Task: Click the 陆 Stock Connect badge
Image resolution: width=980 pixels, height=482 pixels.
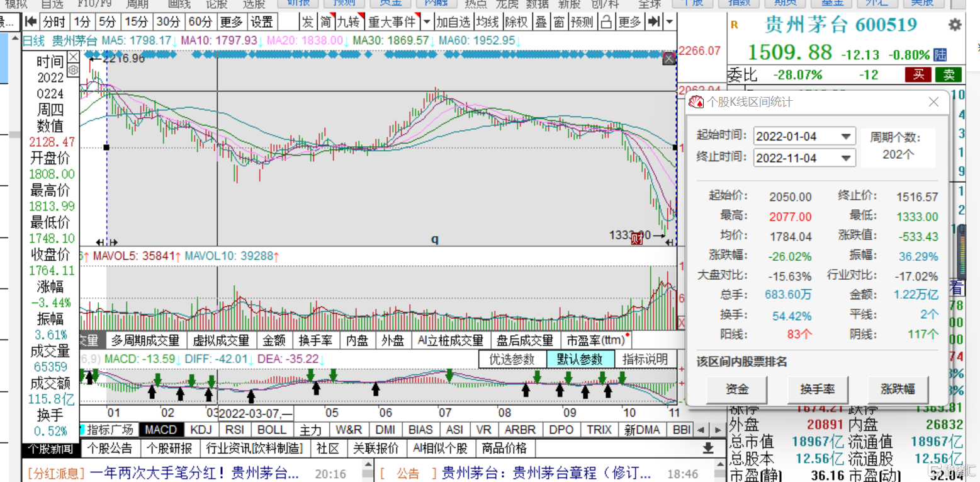Action: (940, 54)
